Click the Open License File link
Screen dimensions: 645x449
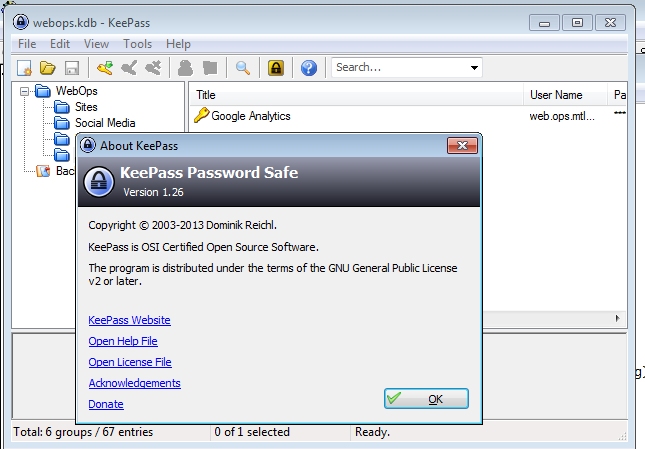pos(130,362)
